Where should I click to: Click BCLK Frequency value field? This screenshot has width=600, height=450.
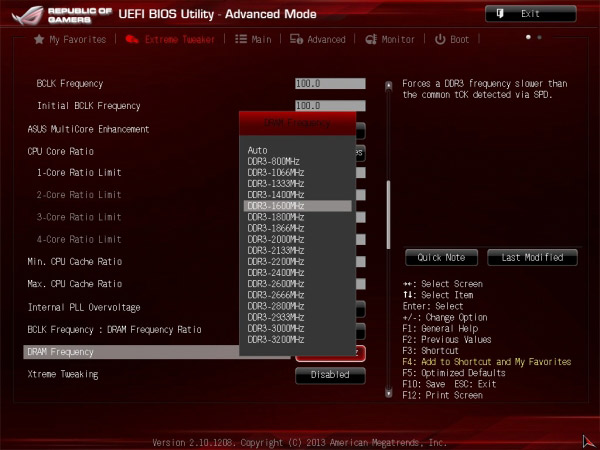(x=330, y=83)
